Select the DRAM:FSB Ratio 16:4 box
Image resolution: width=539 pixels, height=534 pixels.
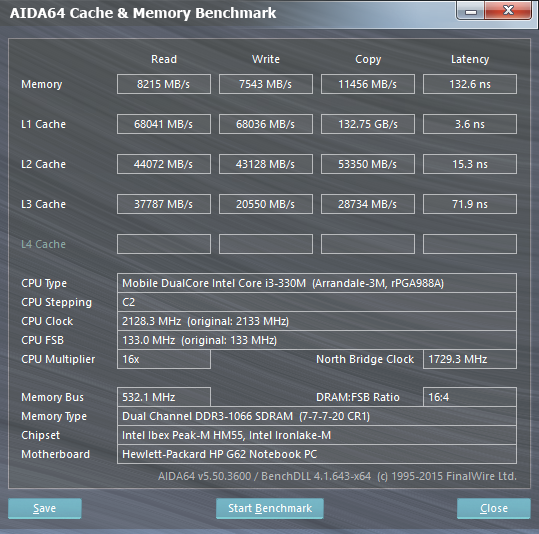[470, 397]
